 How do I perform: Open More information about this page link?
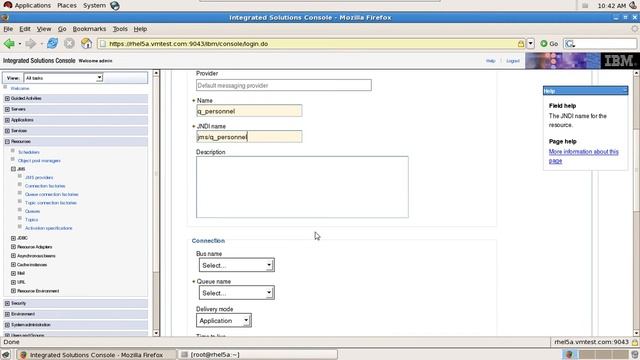pyautogui.click(x=583, y=156)
